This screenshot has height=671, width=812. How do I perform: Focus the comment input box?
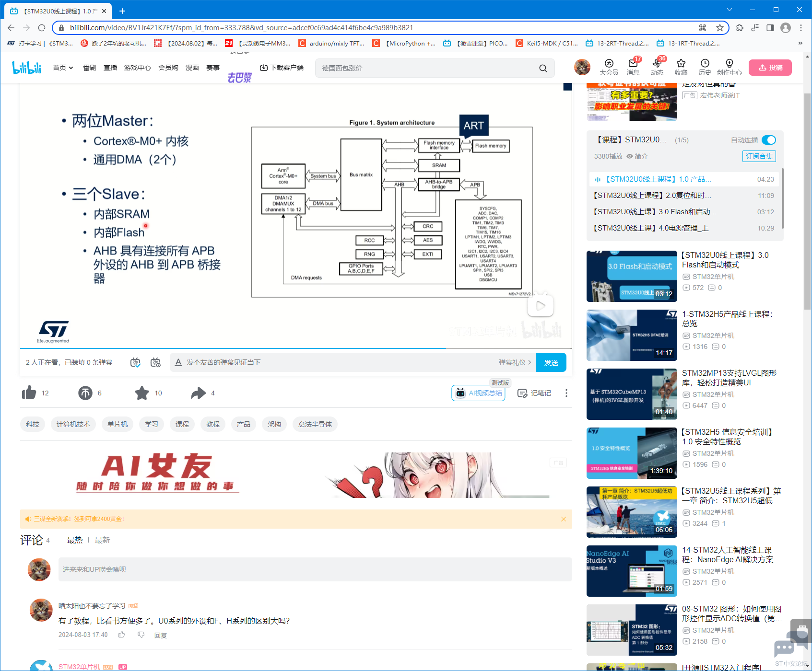(315, 569)
